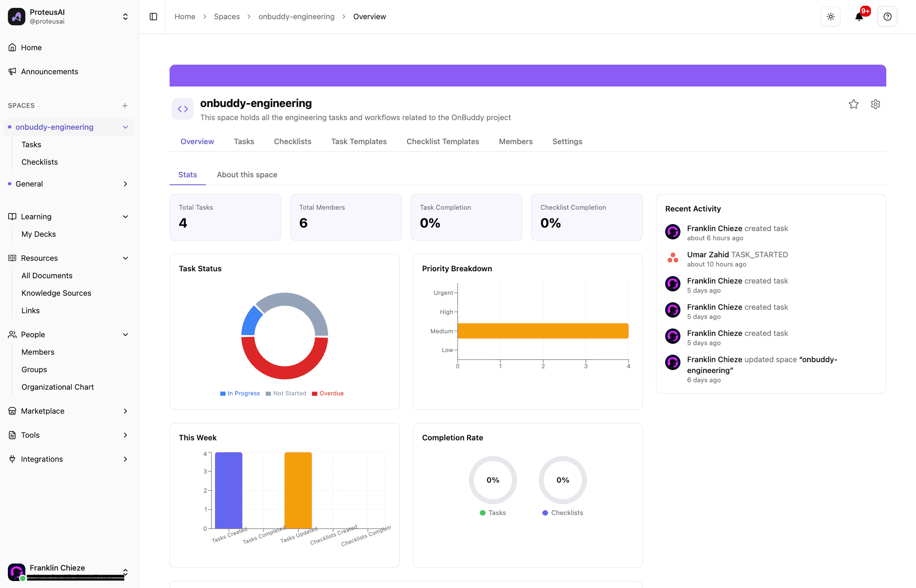916x588 pixels.
Task: Open the ProteusAI workspace switcher
Action: [125, 17]
